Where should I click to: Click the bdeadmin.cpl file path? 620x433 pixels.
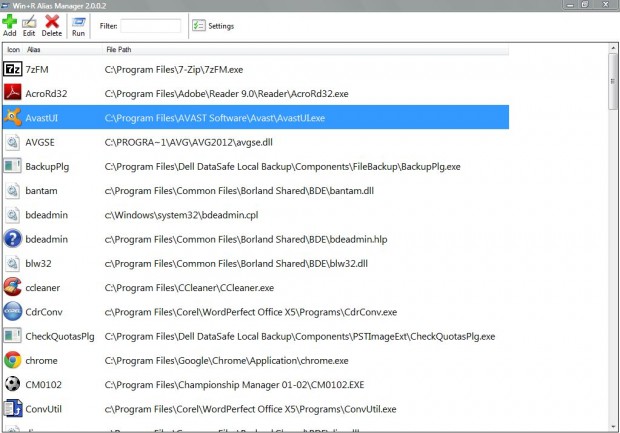point(181,215)
